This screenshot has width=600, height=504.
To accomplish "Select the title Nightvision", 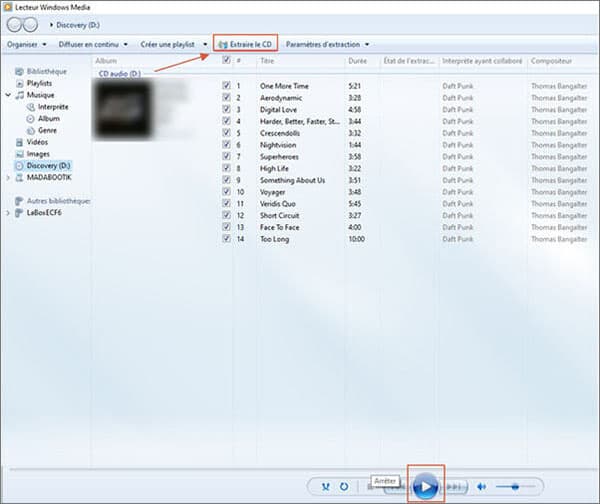I will coord(278,145).
